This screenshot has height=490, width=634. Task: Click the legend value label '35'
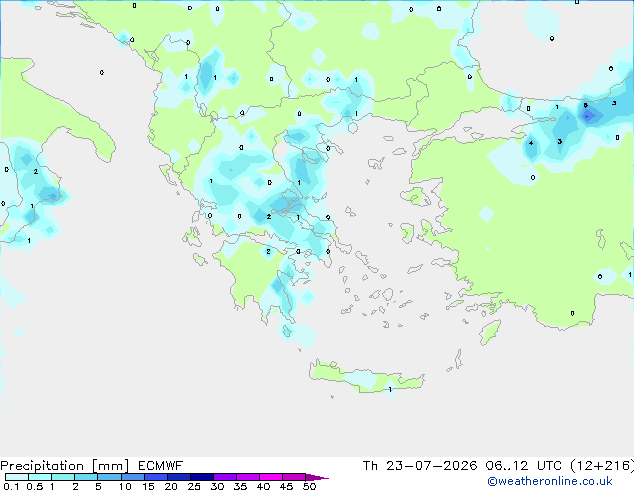click(x=240, y=486)
